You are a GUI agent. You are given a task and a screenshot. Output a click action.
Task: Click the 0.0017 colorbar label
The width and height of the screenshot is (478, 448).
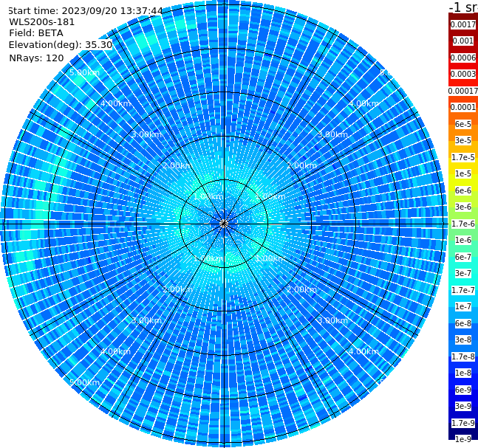click(463, 24)
